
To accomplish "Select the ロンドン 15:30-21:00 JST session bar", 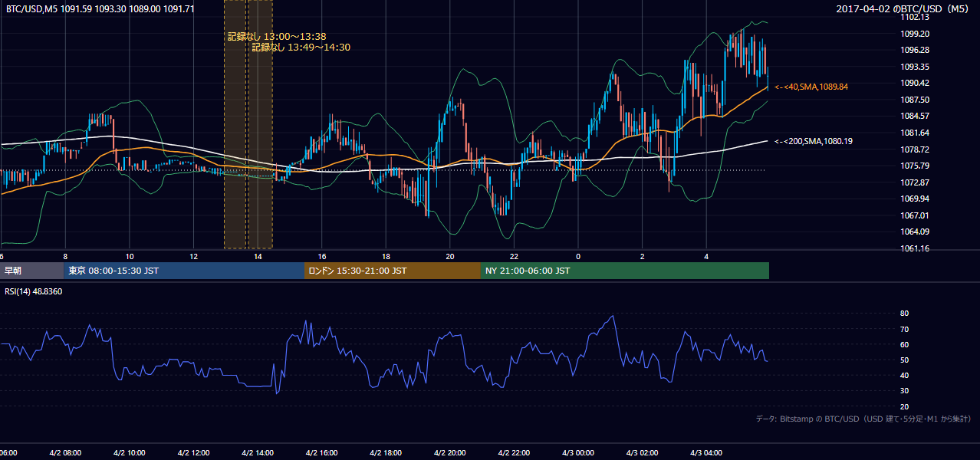I will 393,271.
